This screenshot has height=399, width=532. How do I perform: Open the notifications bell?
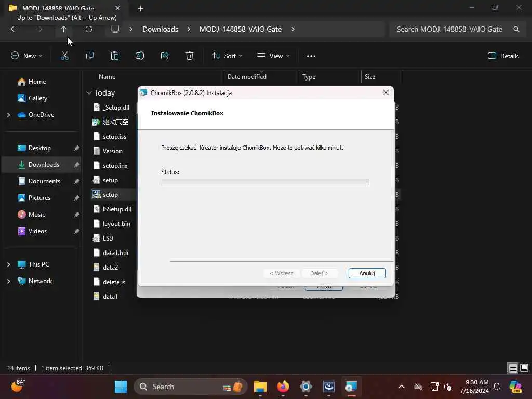point(497,387)
